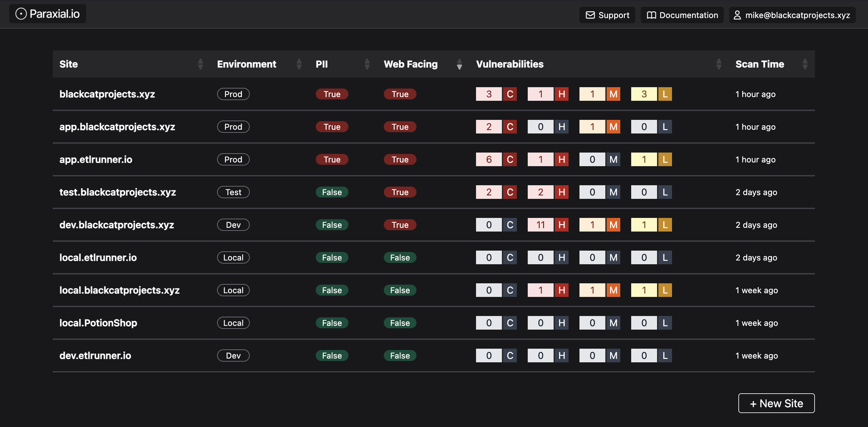
Task: Click high badge for local.blackcatprojects.xyz
Action: click(x=548, y=290)
